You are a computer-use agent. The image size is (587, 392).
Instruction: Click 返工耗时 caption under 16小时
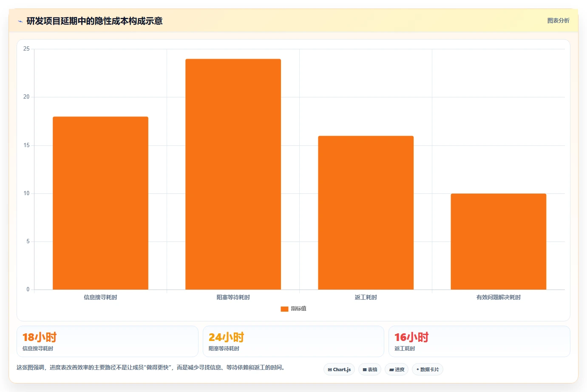click(x=405, y=349)
